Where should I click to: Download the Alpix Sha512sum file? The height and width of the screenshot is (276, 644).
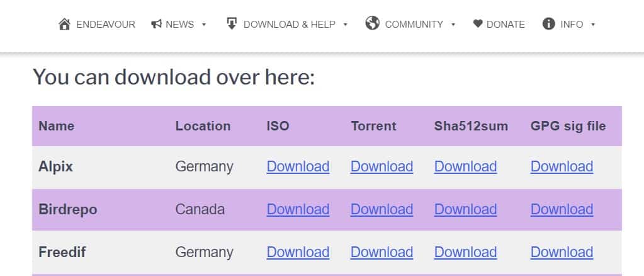click(x=466, y=166)
